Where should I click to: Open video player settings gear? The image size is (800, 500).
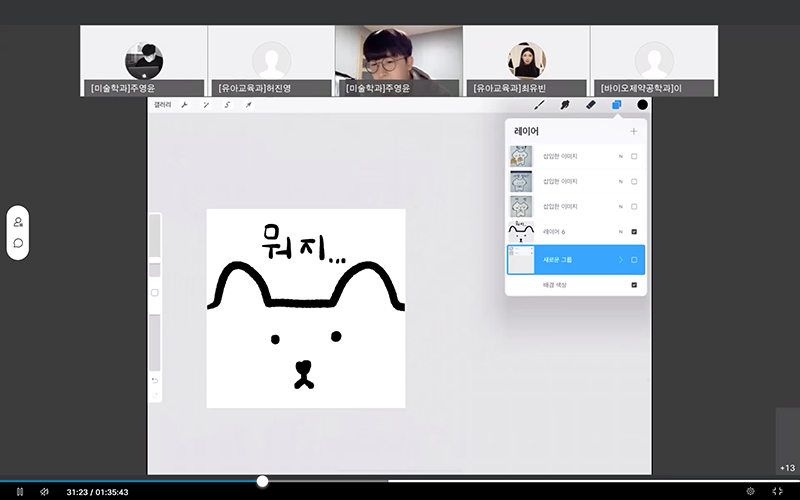(x=750, y=491)
